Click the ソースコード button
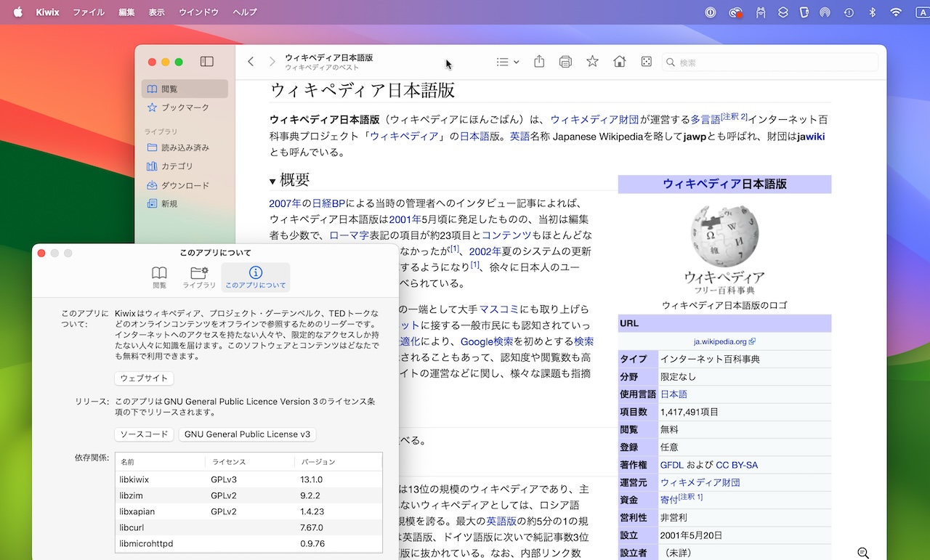930x560 pixels. click(144, 434)
